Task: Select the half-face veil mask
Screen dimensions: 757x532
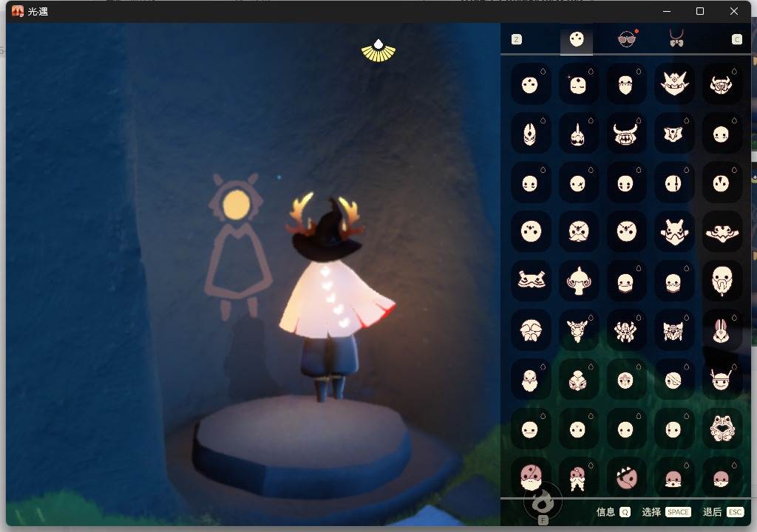Action: click(x=625, y=85)
